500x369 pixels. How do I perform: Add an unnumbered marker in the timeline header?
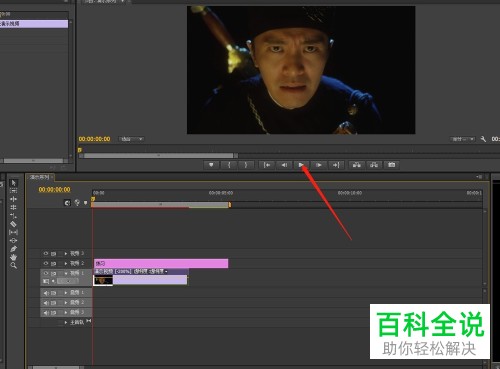86,203
